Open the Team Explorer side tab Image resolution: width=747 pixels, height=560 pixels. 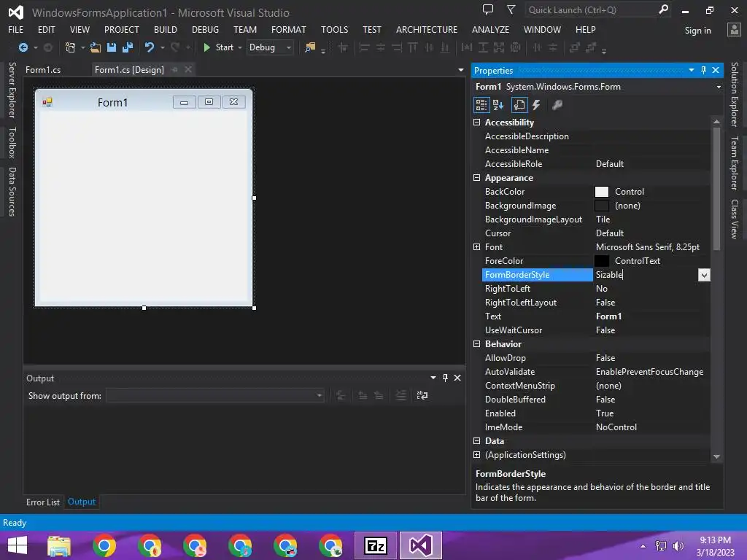coord(735,163)
